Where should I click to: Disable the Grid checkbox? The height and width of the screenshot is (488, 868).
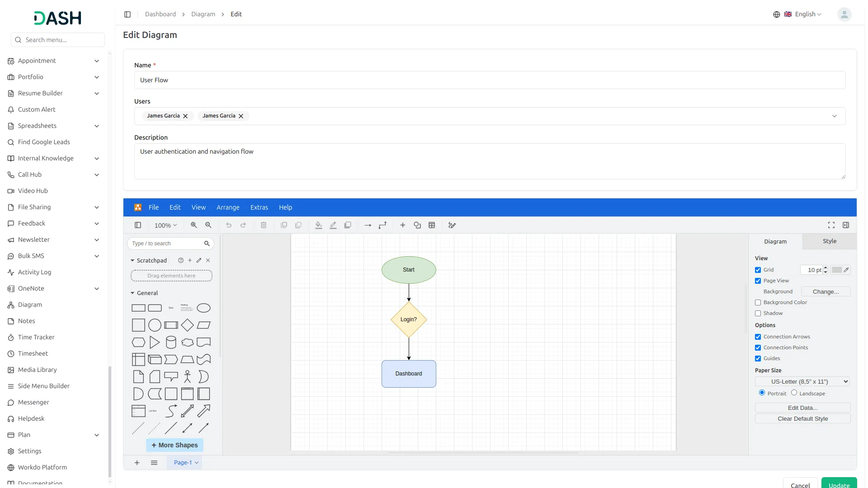(x=758, y=270)
